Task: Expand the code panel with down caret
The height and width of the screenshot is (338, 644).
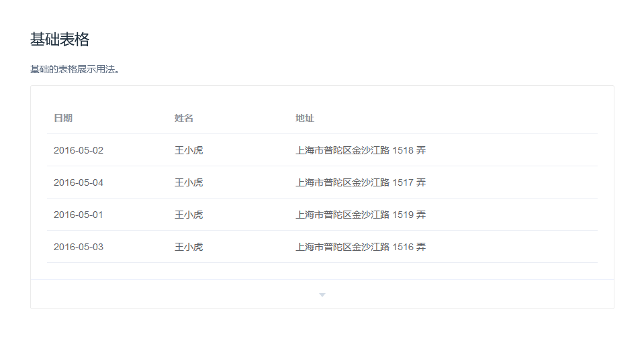Action: tap(322, 294)
